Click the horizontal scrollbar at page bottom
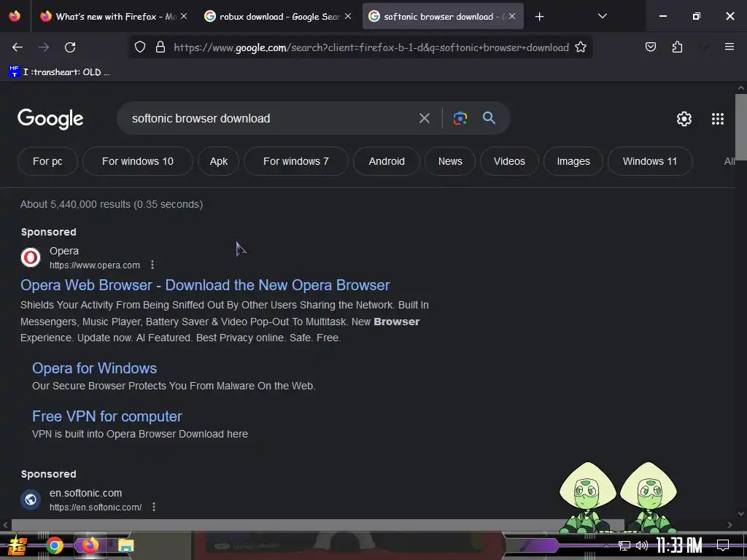 tap(317, 525)
